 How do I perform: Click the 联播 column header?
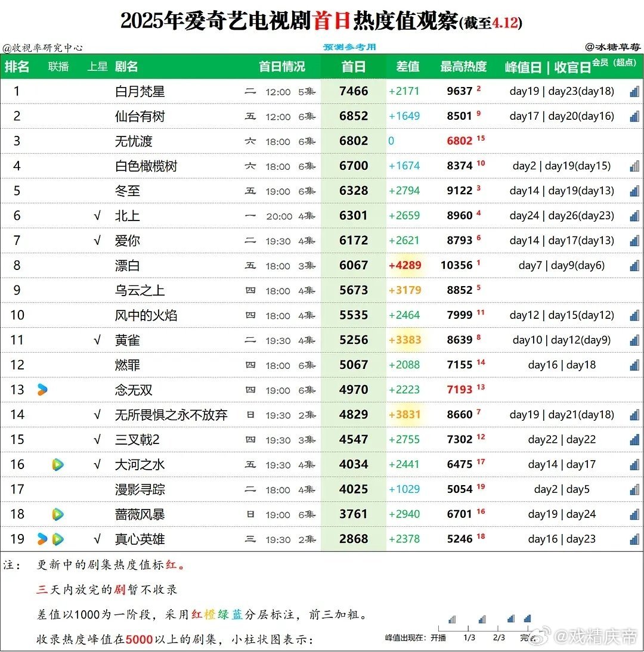(58, 67)
